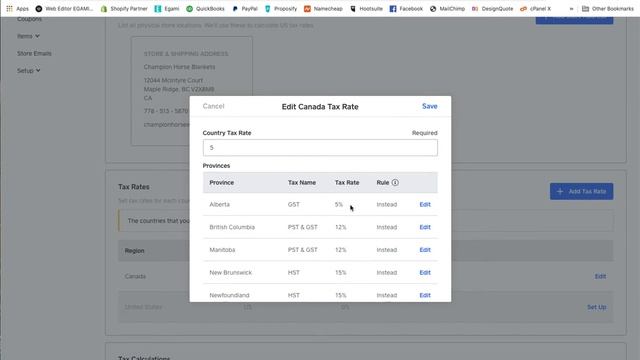The image size is (640, 360).
Task: Focus the Country Tax Rate field
Action: tap(320, 148)
